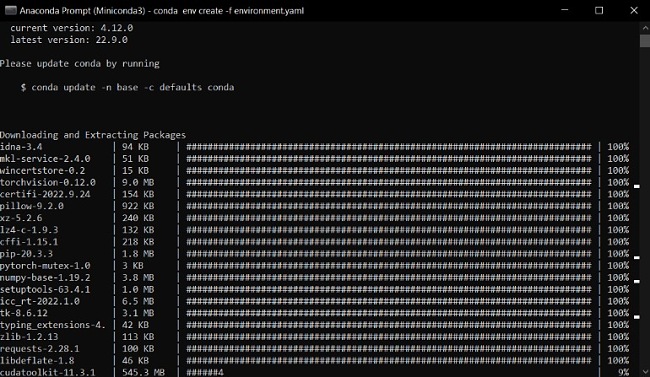The height and width of the screenshot is (377, 650).
Task: Click the pytorch-mutex-1.0 package name
Action: 45,265
